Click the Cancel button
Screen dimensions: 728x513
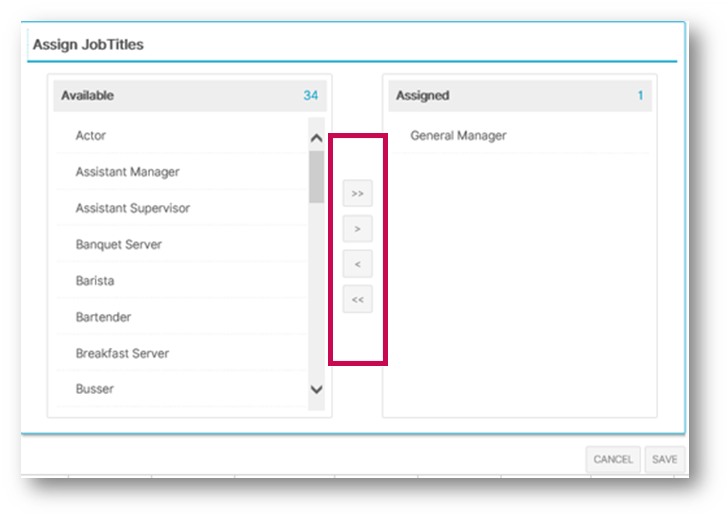pos(613,459)
